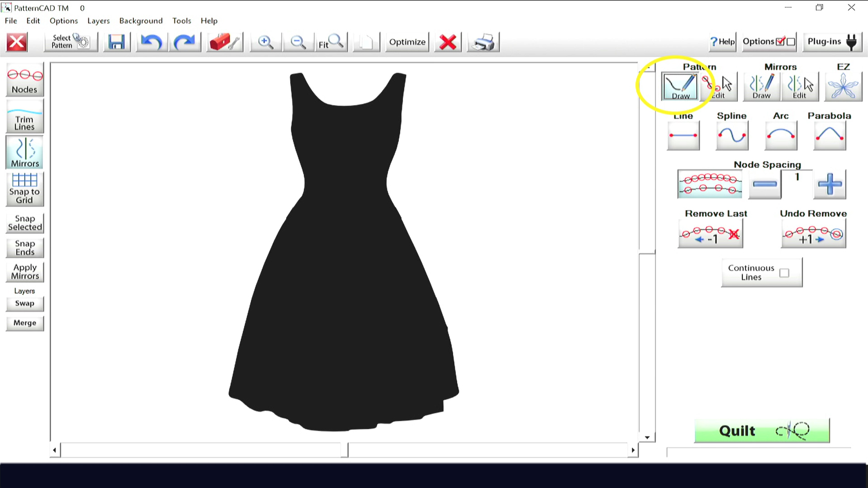The image size is (868, 488).
Task: Open the Layers menu
Action: 98,21
